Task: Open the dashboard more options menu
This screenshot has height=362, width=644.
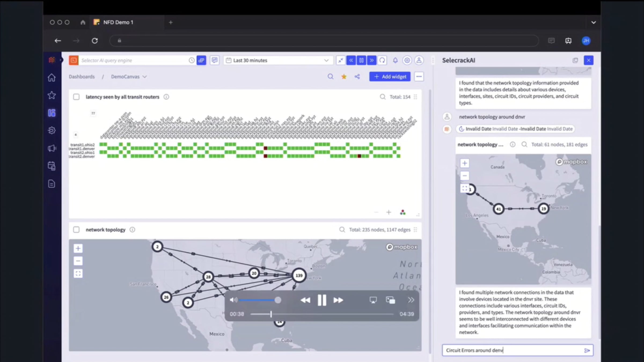Action: pyautogui.click(x=419, y=77)
